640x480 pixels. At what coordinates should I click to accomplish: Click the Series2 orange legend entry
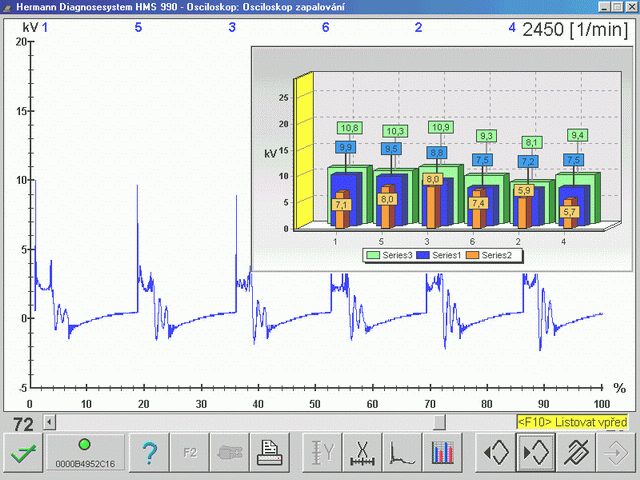coord(489,256)
